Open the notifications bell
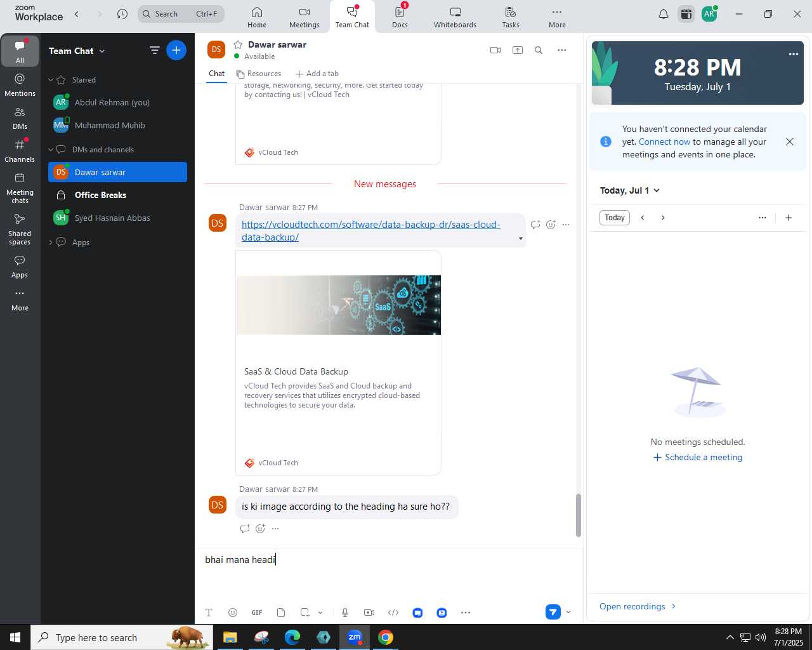Viewport: 812px width, 650px height. [x=664, y=14]
